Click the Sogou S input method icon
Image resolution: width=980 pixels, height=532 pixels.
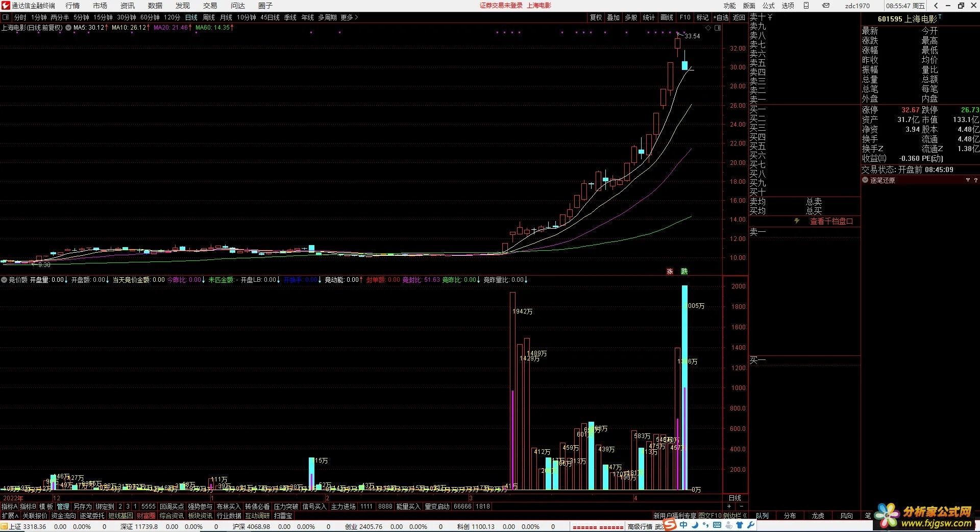point(670,525)
